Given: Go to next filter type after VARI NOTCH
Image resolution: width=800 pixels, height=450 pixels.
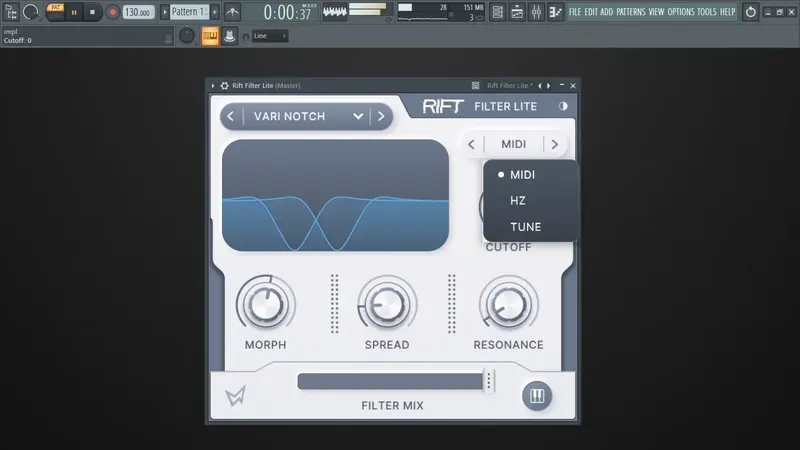Looking at the screenshot, I should point(381,116).
